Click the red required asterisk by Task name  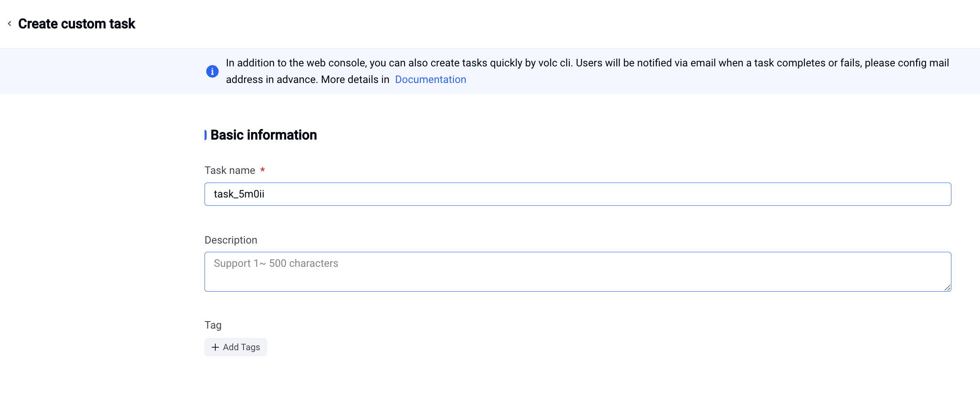click(x=263, y=170)
